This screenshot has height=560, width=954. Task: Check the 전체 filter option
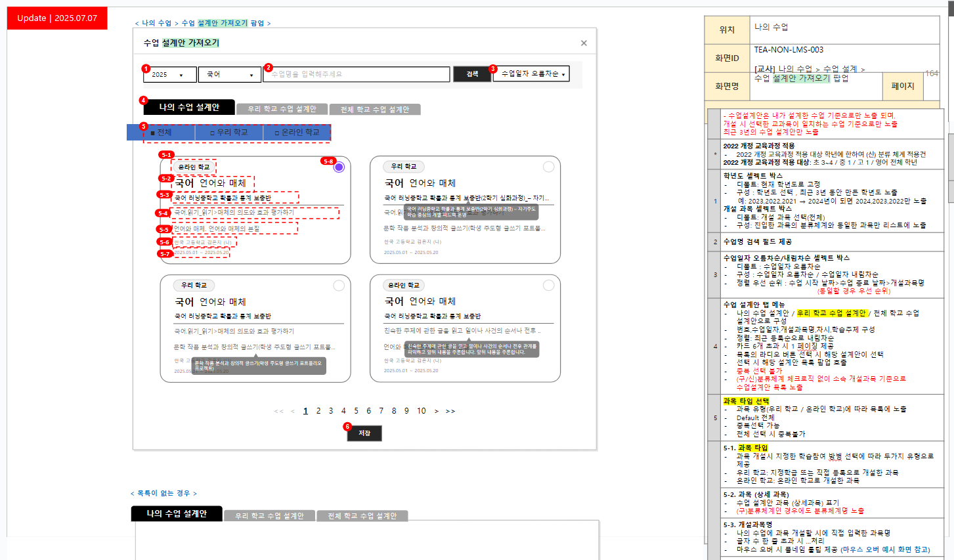point(162,133)
